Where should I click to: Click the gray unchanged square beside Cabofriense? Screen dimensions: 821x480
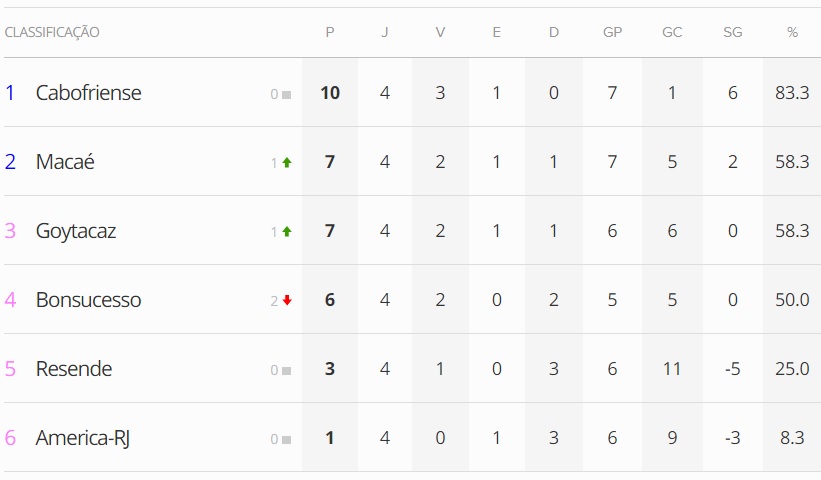click(287, 95)
